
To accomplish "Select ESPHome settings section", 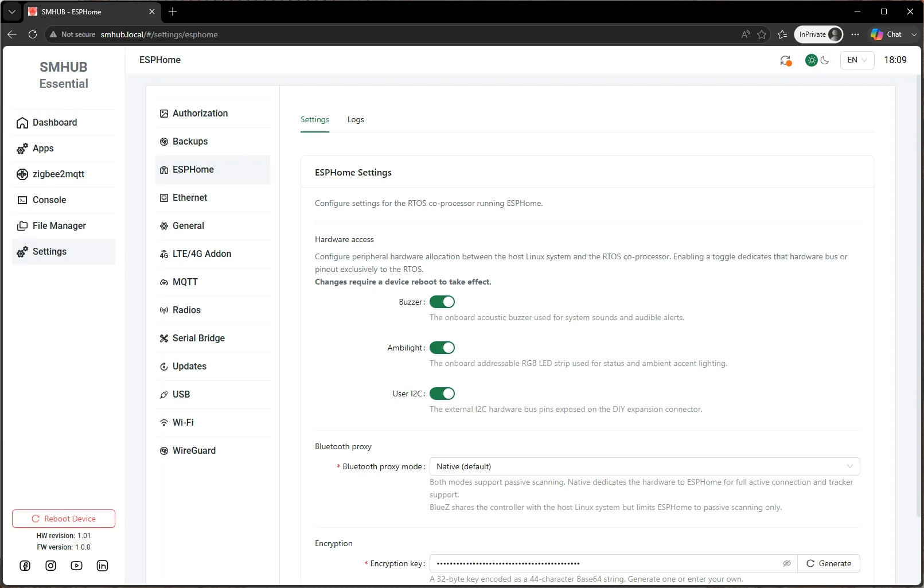I will [213, 170].
